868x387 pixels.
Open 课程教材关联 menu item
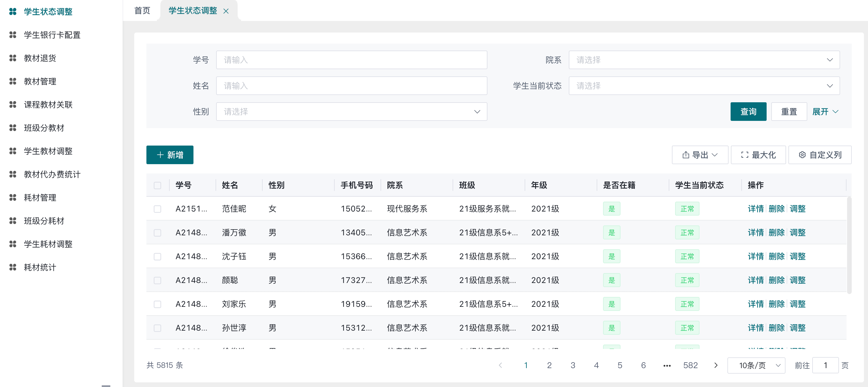pyautogui.click(x=48, y=105)
